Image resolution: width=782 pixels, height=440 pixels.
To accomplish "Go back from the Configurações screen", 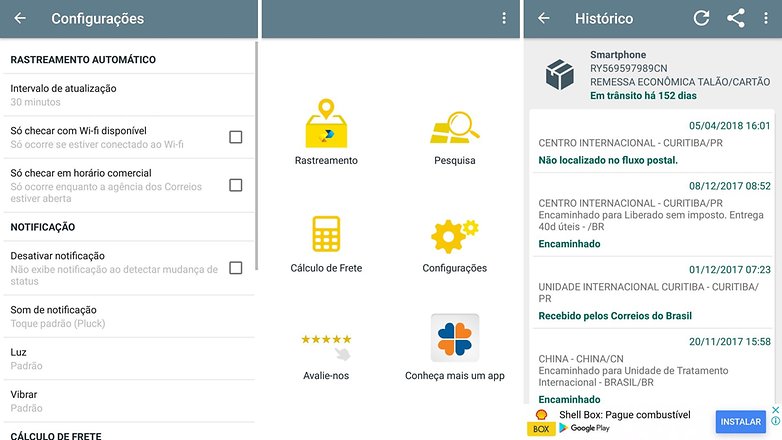I will click(x=20, y=18).
